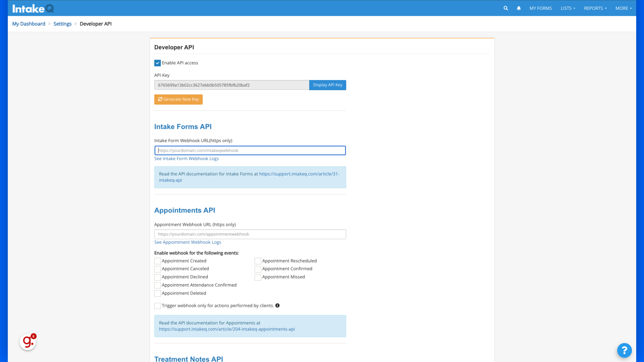Check Appointment Confirmed event

258,269
